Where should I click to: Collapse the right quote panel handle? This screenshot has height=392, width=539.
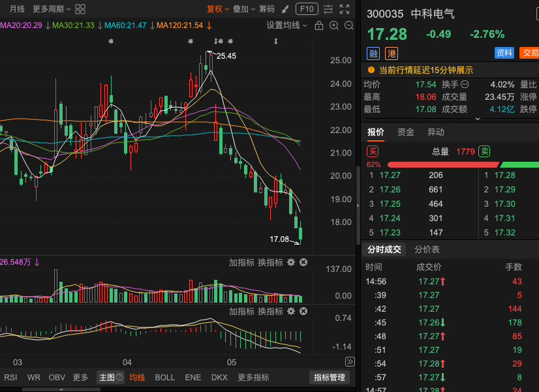pos(358,205)
